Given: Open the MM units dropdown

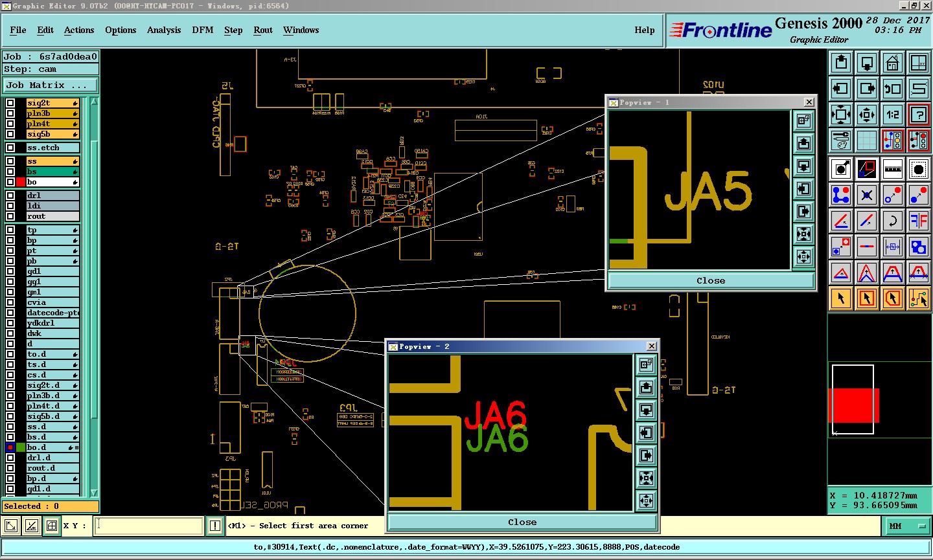Looking at the screenshot, I should (906, 526).
